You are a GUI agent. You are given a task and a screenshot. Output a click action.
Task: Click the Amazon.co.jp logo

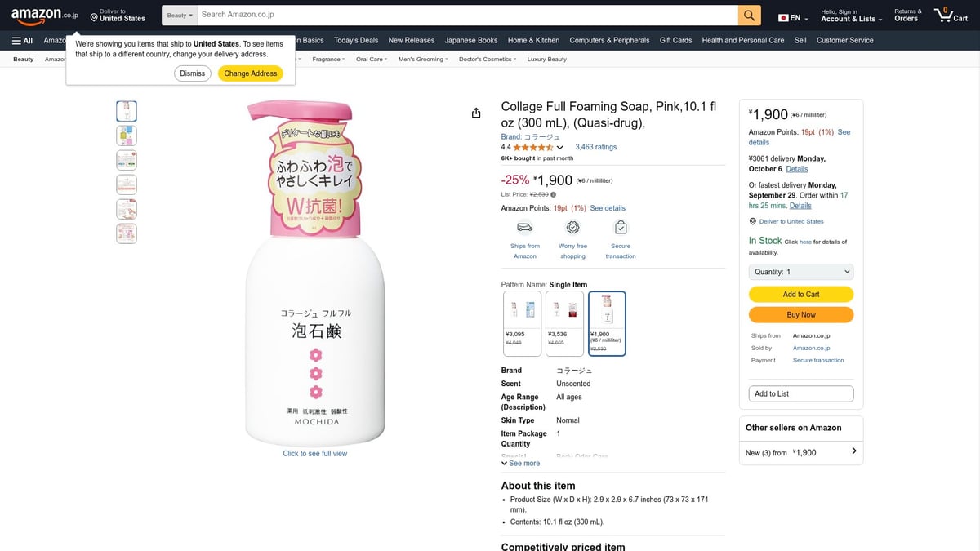coord(45,14)
